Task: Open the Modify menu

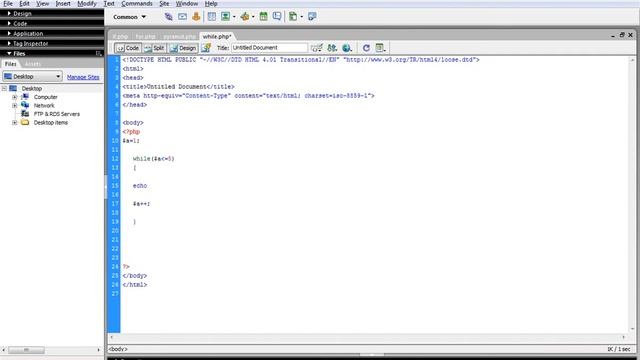Action: click(87, 4)
